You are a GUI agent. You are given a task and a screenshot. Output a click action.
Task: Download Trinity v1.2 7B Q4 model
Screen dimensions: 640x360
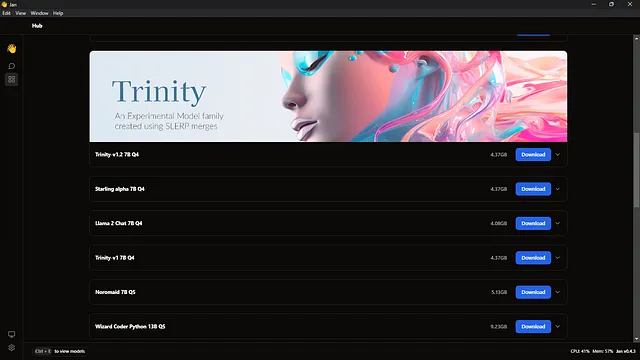(533, 155)
